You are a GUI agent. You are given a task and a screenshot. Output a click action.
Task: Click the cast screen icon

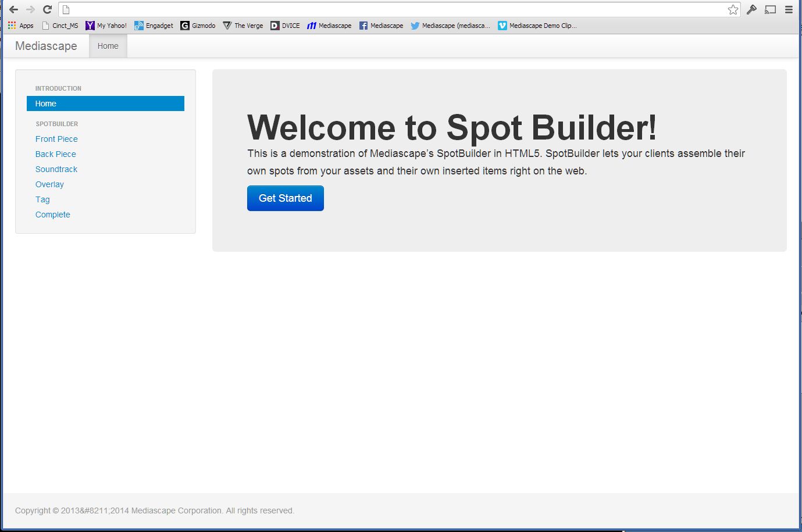pos(770,9)
